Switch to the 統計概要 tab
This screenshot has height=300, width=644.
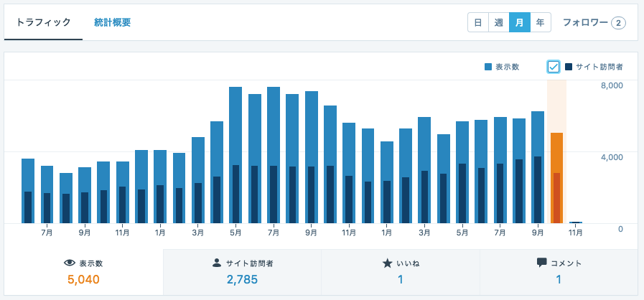pos(112,22)
